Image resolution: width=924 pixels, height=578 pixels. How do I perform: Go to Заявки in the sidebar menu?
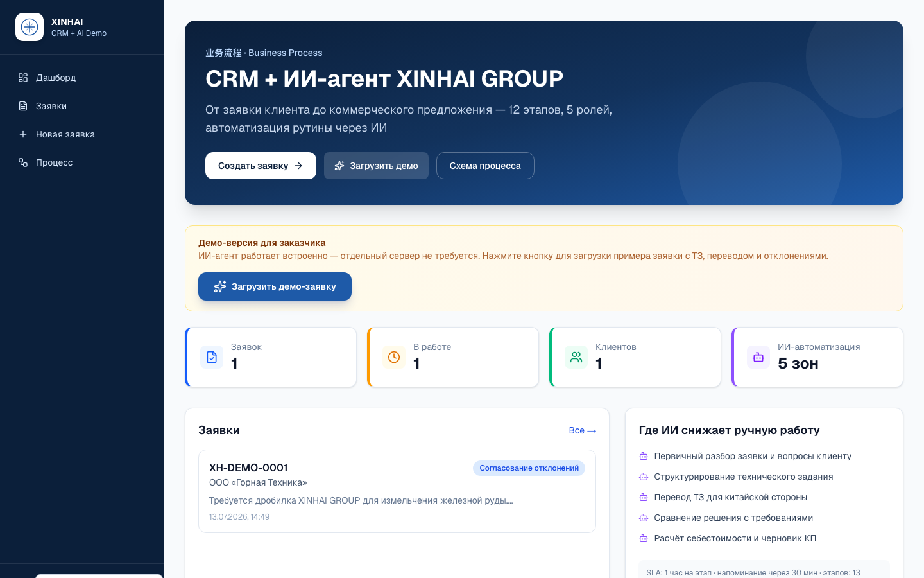coord(81,106)
